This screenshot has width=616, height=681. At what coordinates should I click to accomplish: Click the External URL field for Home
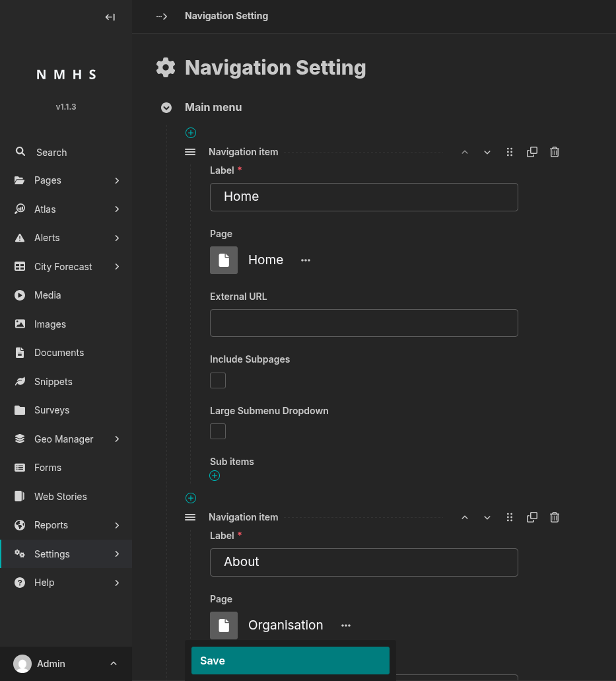point(364,323)
